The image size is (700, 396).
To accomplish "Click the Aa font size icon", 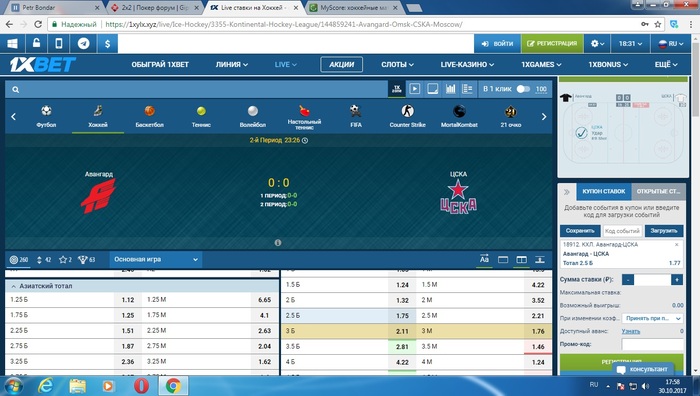I will (x=484, y=259).
